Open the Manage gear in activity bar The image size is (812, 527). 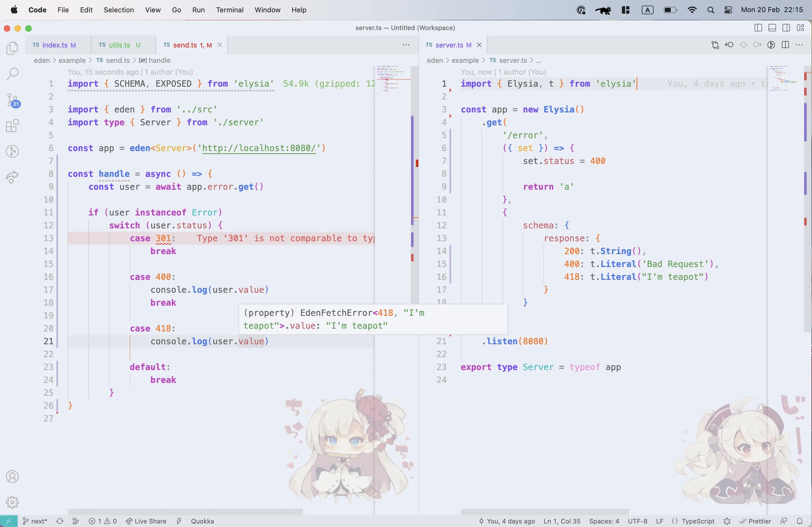pyautogui.click(x=12, y=502)
